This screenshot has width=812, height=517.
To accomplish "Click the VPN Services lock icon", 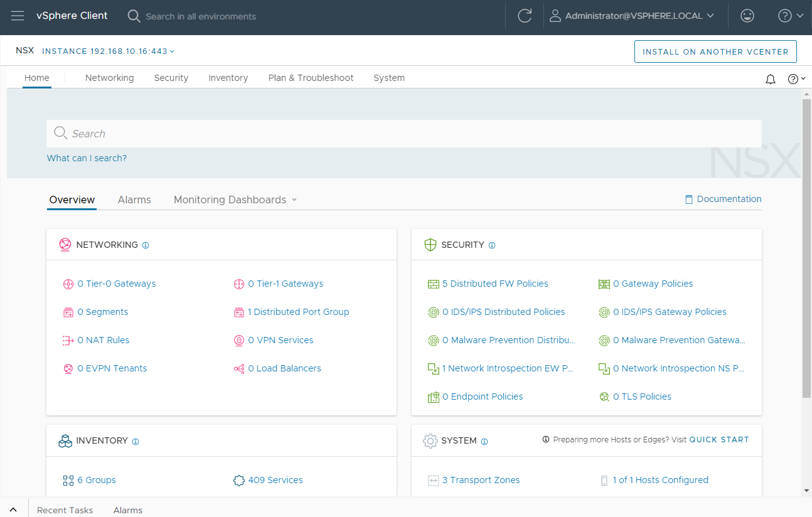I will (x=239, y=341).
